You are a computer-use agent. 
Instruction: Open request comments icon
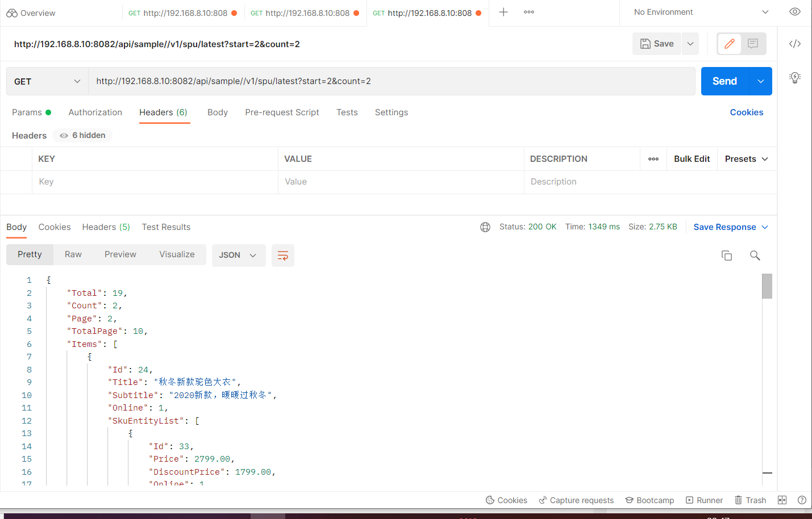click(752, 44)
